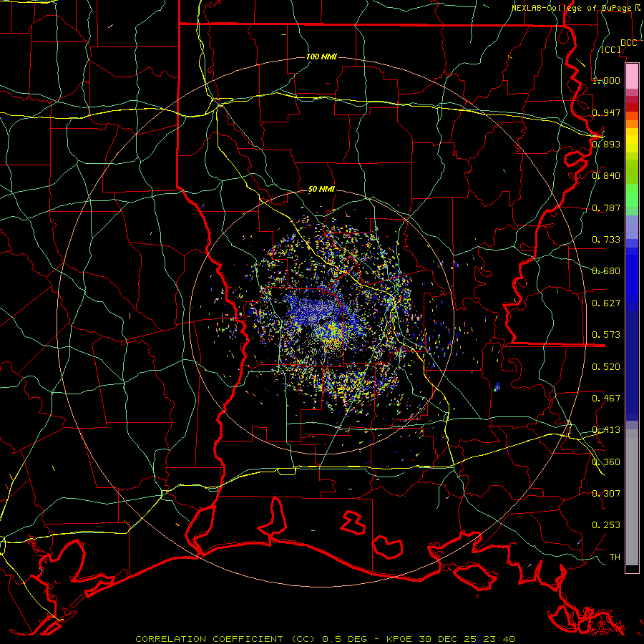Click the TH threshold label

point(615,557)
